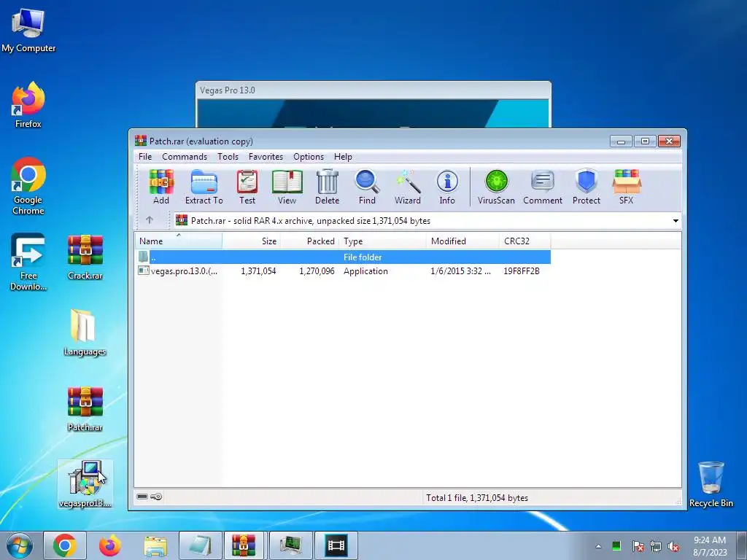Click the network tray icon

[656, 546]
